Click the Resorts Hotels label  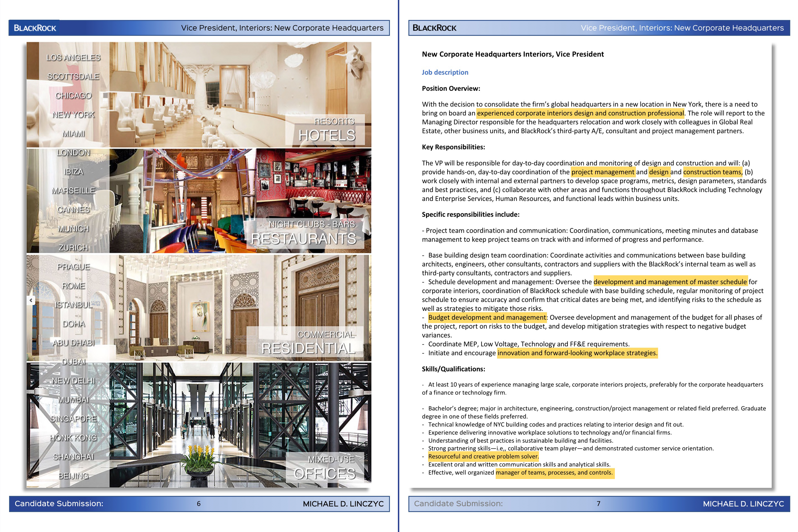click(x=326, y=130)
